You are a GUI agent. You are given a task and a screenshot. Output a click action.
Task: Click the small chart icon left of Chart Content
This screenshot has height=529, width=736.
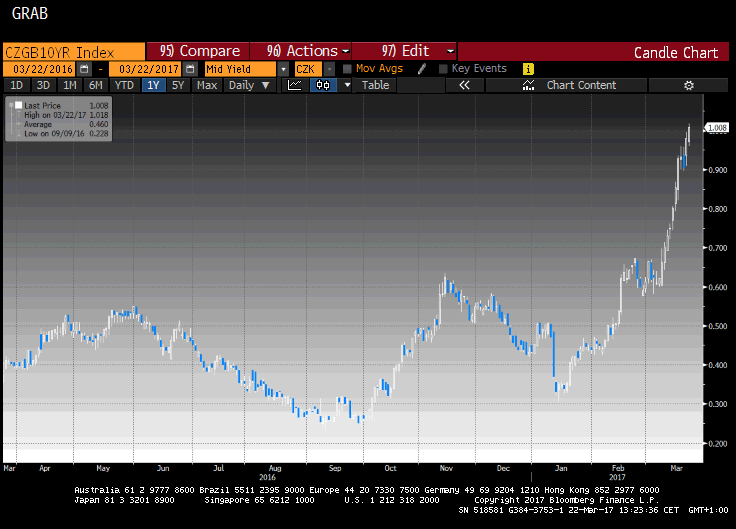[x=528, y=85]
